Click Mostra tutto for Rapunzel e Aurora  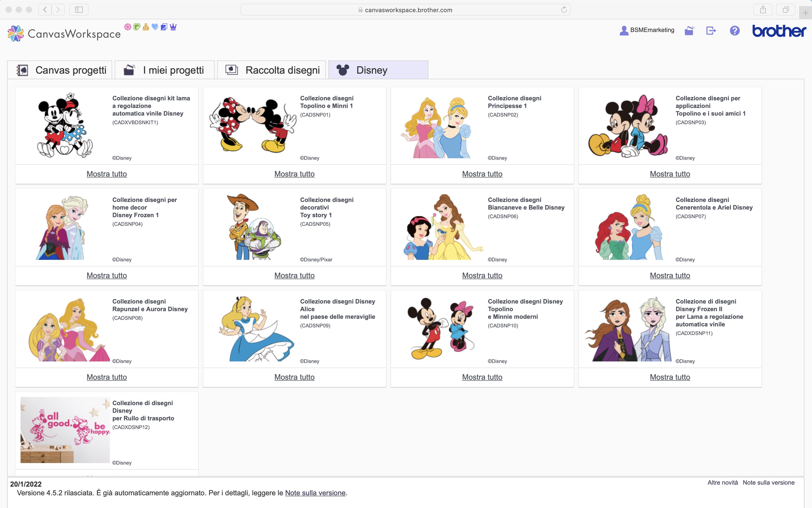[x=107, y=377]
